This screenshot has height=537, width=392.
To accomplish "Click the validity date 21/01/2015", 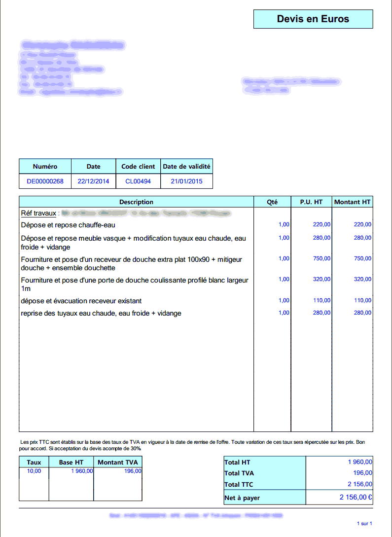I will coord(186,181).
